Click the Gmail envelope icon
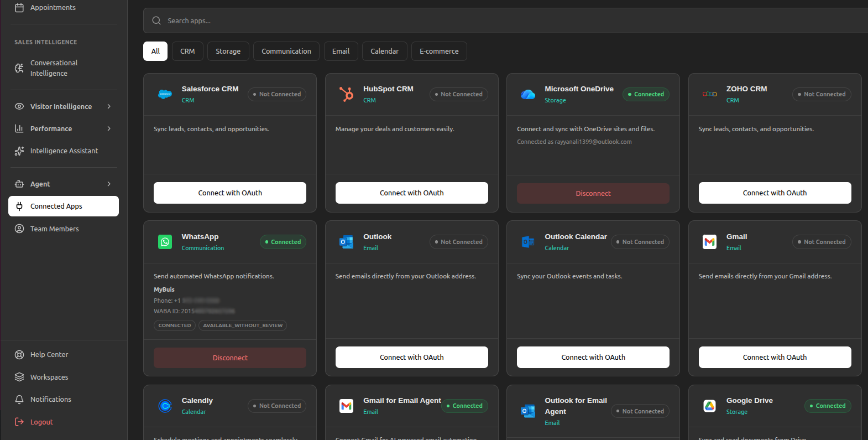The height and width of the screenshot is (440, 868). coord(709,242)
